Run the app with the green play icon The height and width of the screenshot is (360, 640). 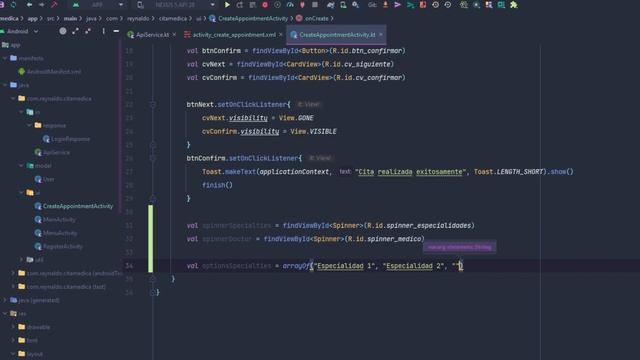pyautogui.click(x=227, y=5)
